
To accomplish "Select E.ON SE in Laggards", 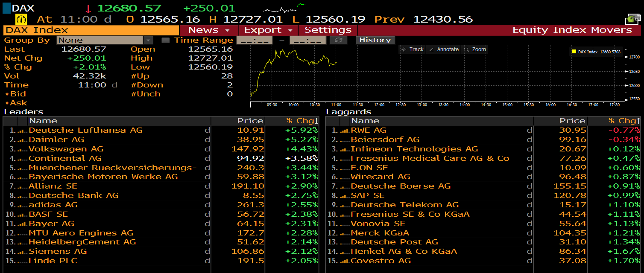I will [x=369, y=168].
